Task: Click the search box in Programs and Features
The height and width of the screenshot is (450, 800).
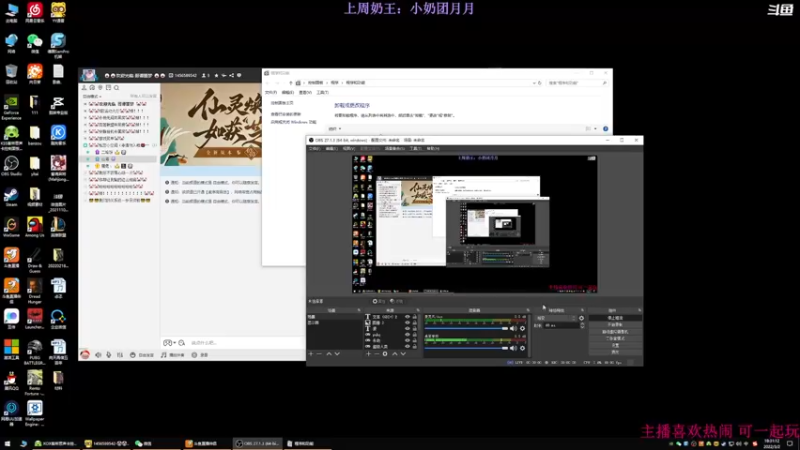Action: point(577,83)
